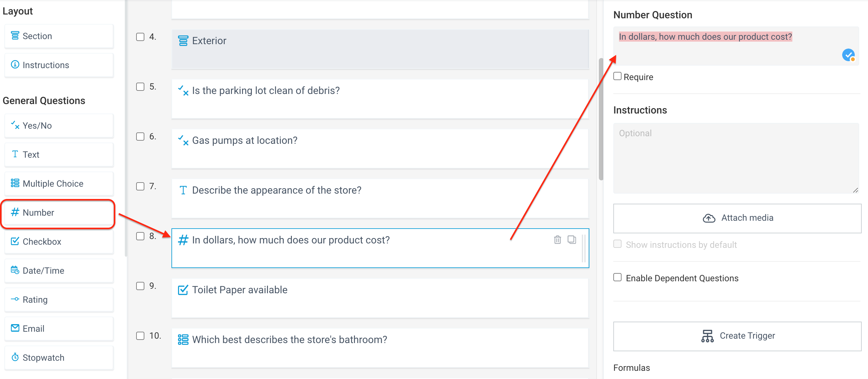Check Enable Dependent Questions
The height and width of the screenshot is (379, 868).
tap(618, 277)
